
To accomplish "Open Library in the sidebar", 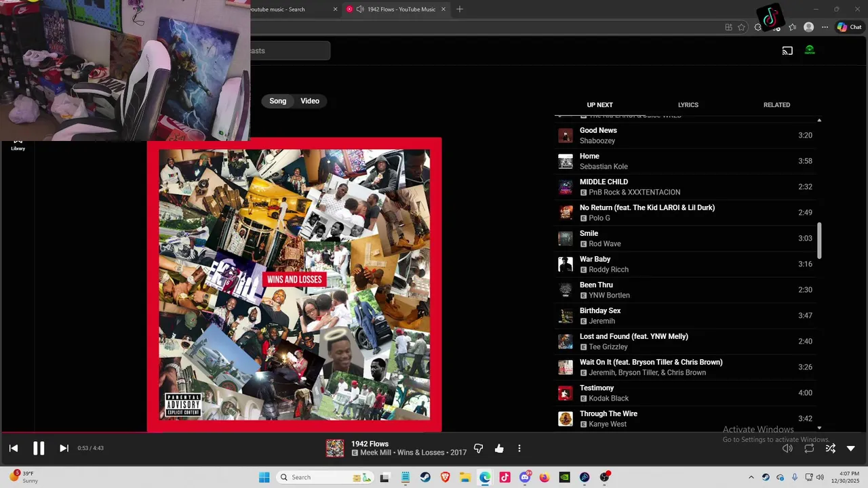I will pos(18,144).
